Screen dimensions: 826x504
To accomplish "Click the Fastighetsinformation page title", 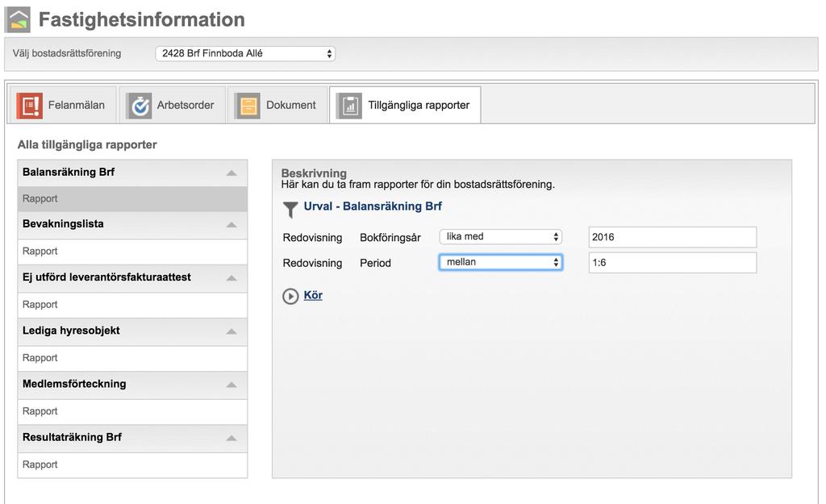I will (x=142, y=19).
